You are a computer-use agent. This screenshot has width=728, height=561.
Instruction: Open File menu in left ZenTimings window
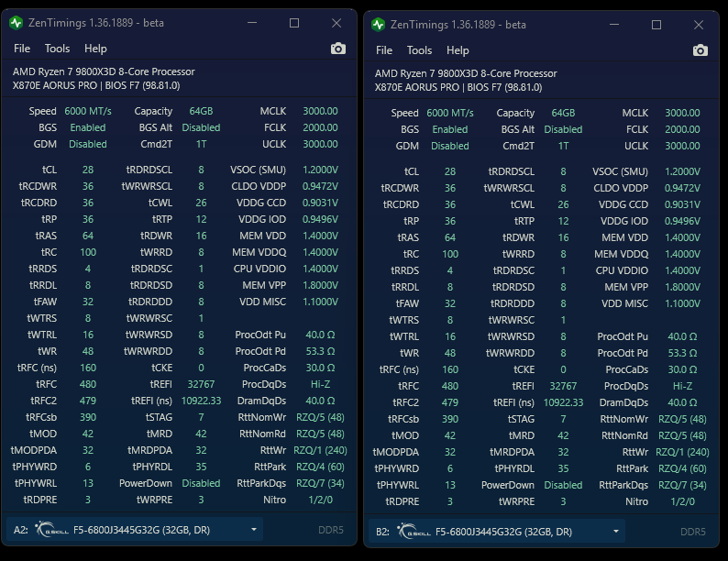22,49
